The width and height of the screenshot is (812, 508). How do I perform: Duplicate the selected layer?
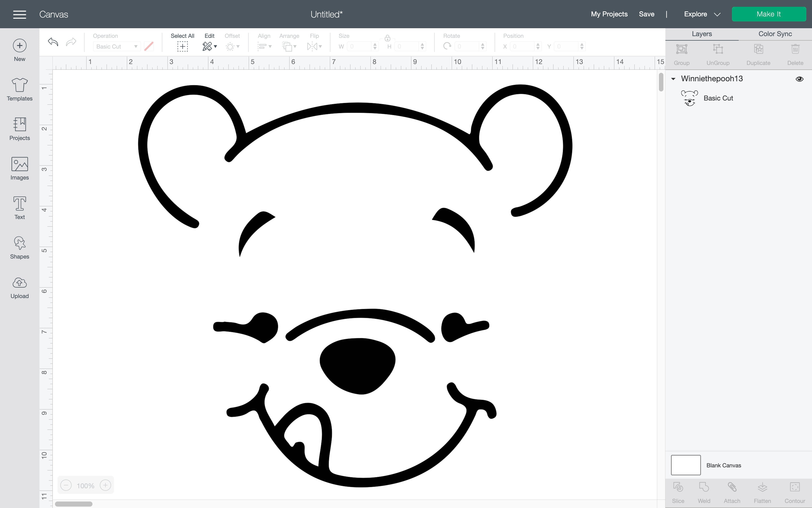point(758,55)
